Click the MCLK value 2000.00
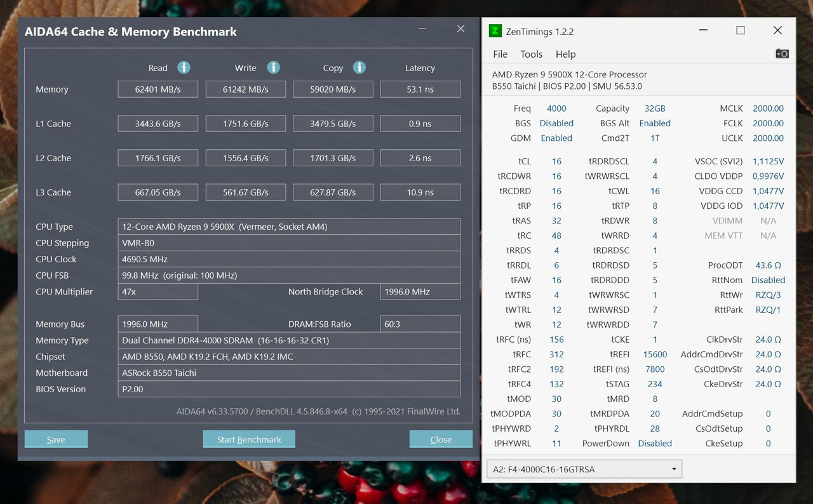Viewport: 813px width, 504px height. click(768, 109)
